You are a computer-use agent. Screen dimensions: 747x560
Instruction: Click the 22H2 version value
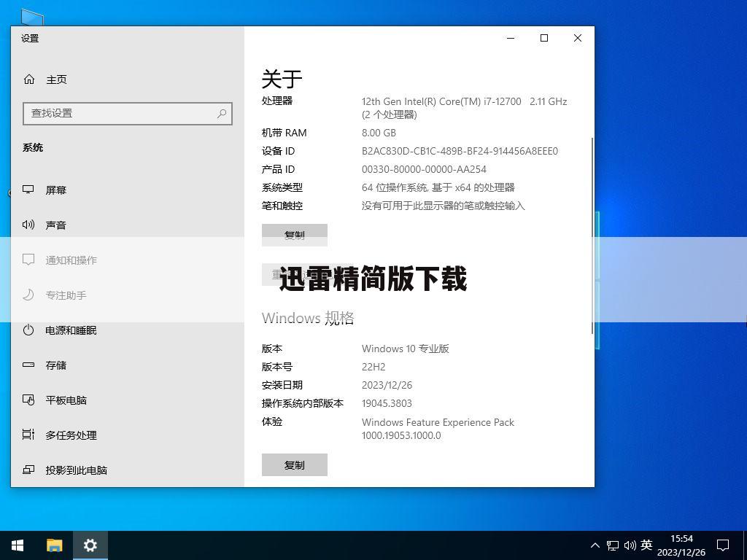(x=373, y=367)
